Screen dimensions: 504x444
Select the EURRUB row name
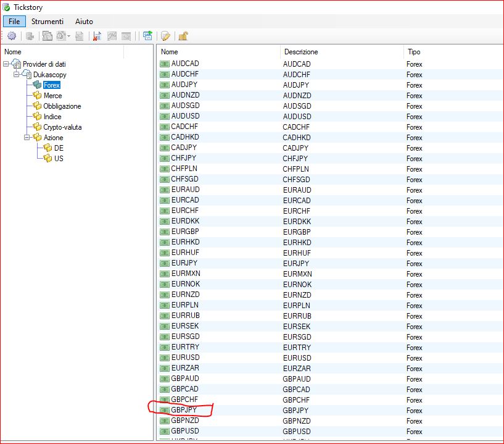tap(186, 316)
